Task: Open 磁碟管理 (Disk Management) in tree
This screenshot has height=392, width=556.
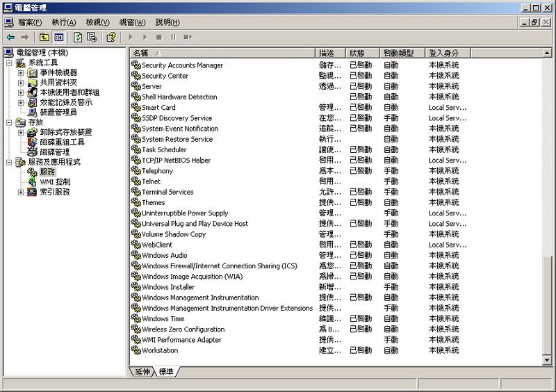Action: click(54, 152)
